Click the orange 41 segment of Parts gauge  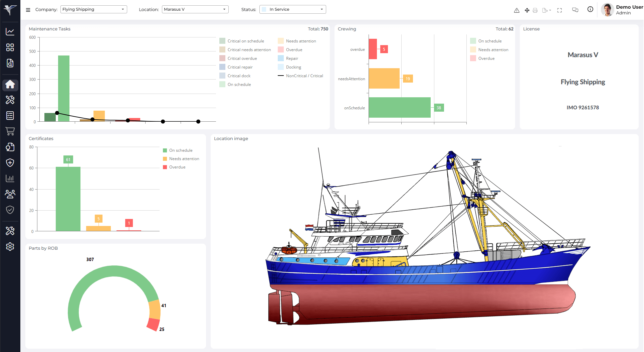pos(155,309)
